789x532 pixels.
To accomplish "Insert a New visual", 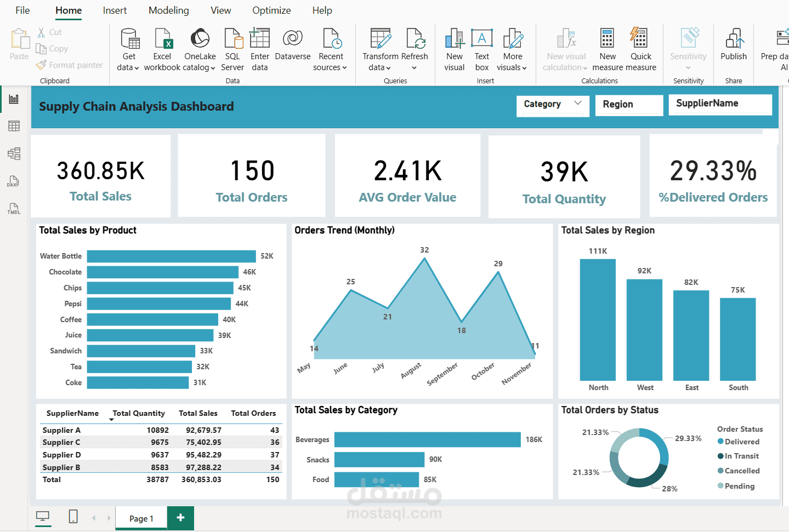I will pyautogui.click(x=455, y=50).
